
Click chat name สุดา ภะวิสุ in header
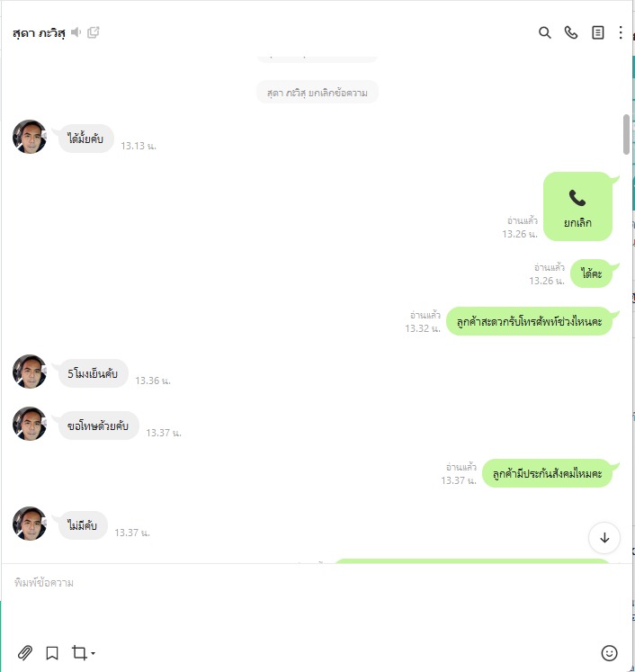point(39,33)
